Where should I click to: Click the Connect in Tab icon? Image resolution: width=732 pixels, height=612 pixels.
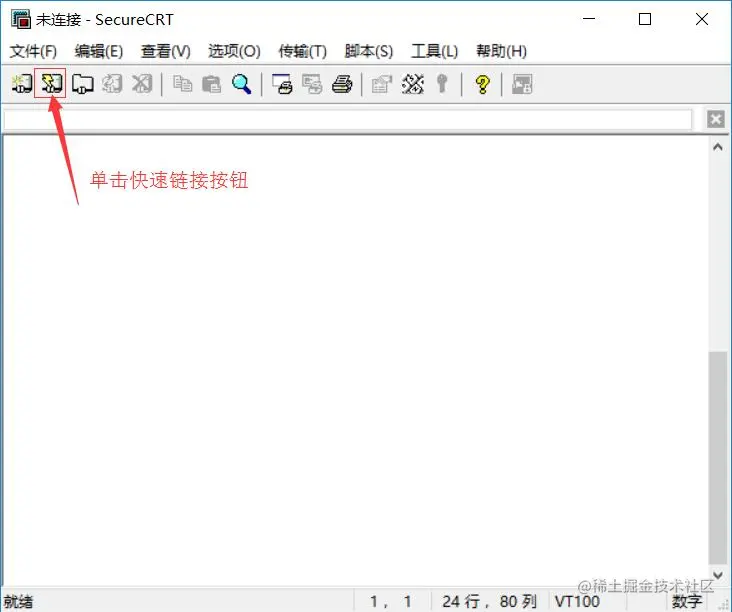click(82, 84)
